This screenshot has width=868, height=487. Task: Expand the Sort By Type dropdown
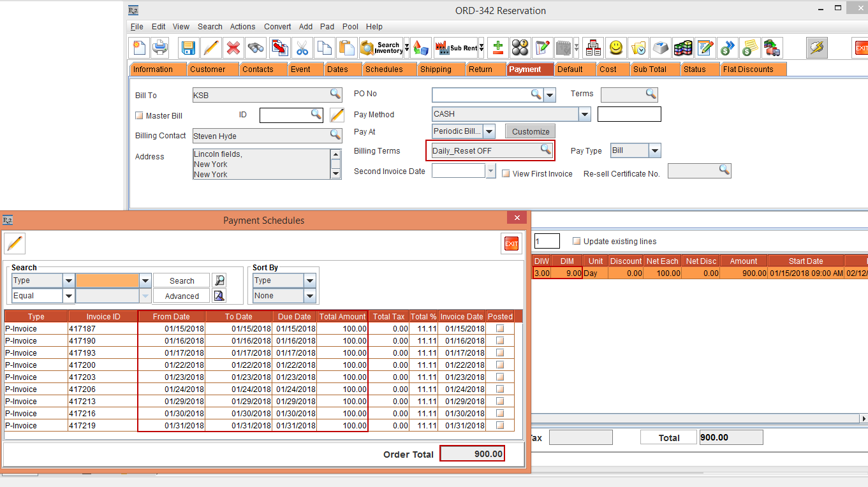(310, 280)
